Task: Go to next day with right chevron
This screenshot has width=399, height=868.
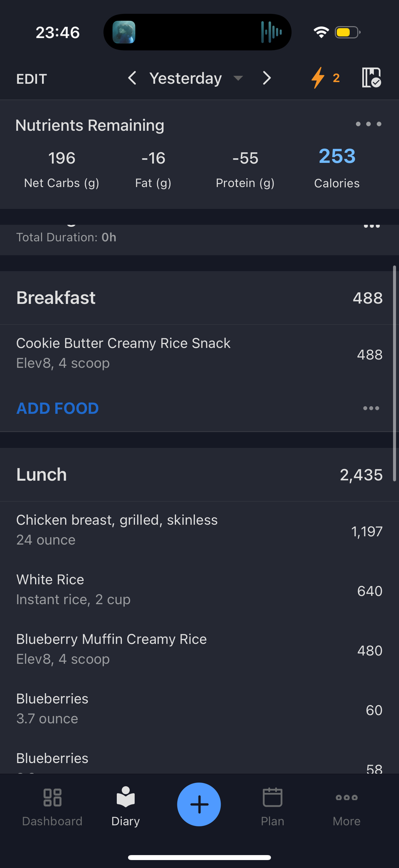Action: [267, 78]
